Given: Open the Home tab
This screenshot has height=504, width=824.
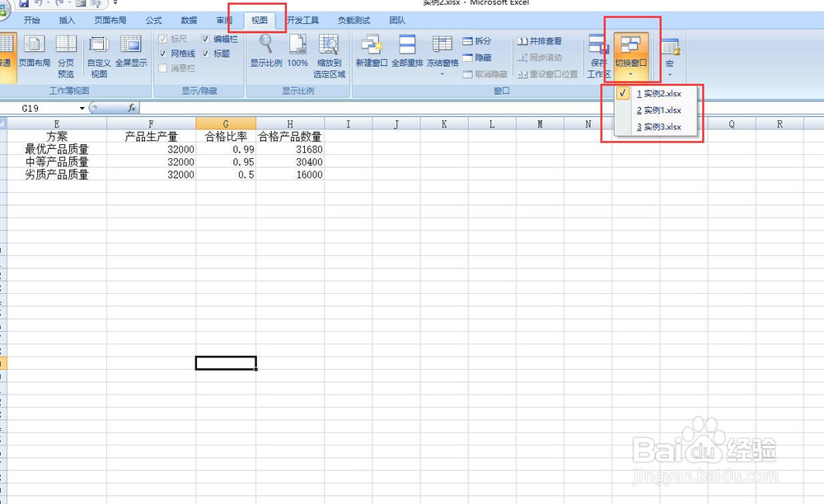Looking at the screenshot, I should pyautogui.click(x=31, y=21).
